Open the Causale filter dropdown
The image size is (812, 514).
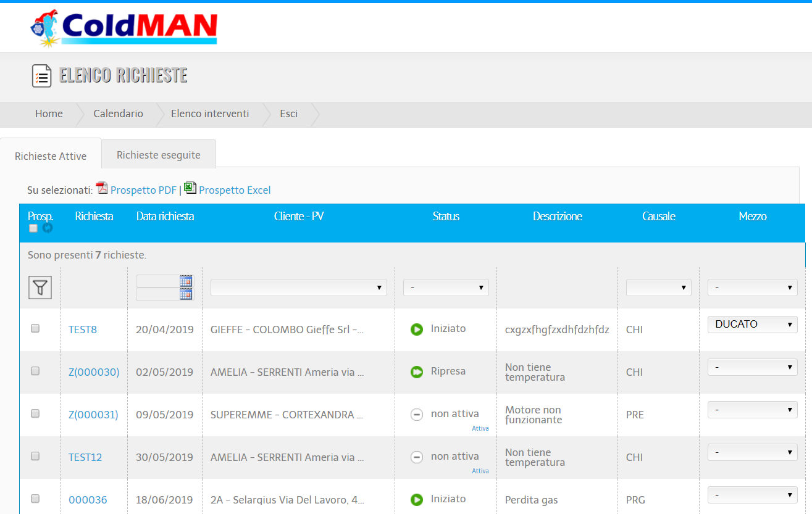tap(659, 288)
